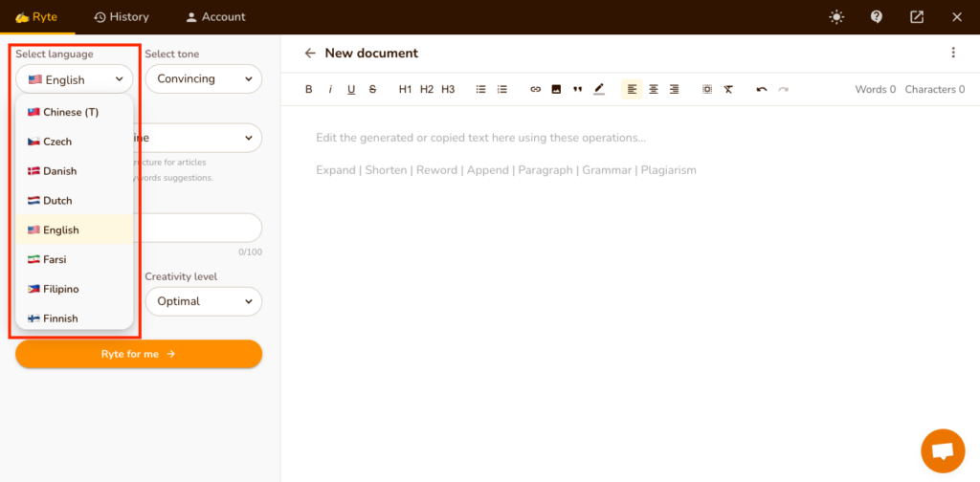Screen dimensions: 980x482
Task: Toggle underline formatting
Action: coord(351,90)
